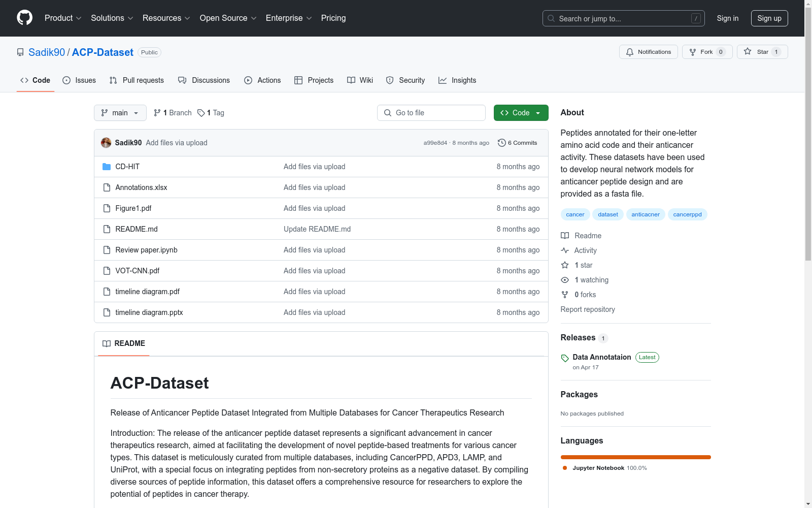Click the file icon for VOT-CNN.pdf
Viewport: 812px width, 508px height.
tap(107, 271)
